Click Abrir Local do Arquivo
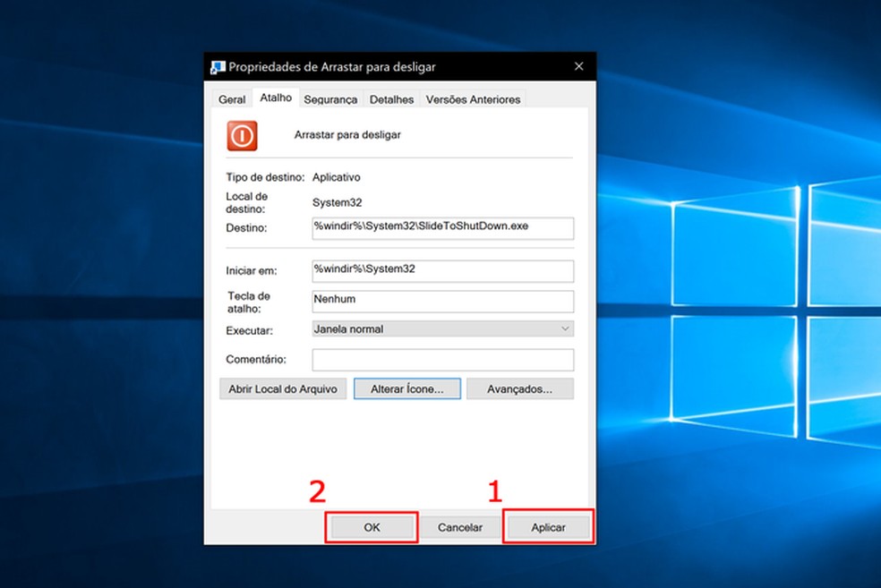881x588 pixels. pos(283,388)
